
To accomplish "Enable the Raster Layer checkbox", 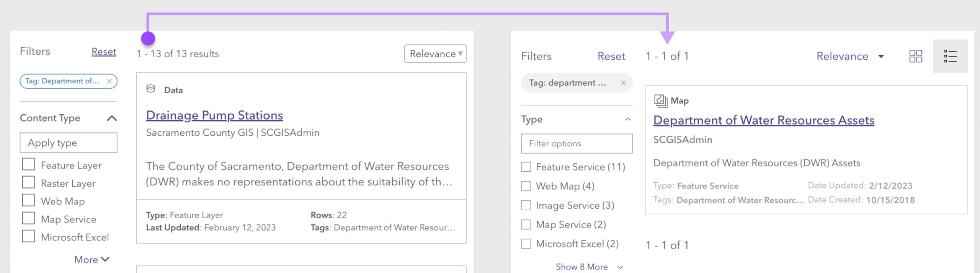I will 28,182.
